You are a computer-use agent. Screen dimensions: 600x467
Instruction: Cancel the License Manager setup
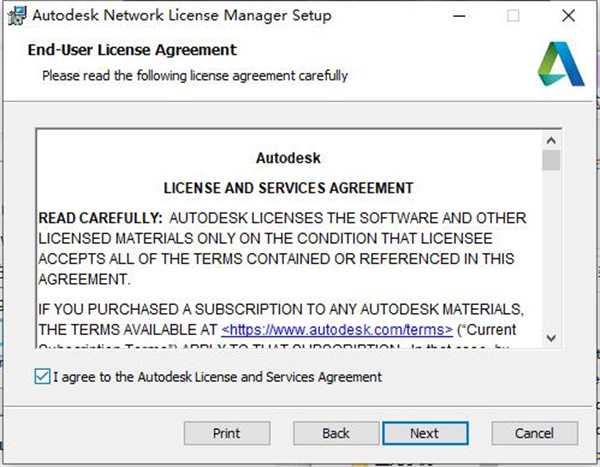[535, 433]
